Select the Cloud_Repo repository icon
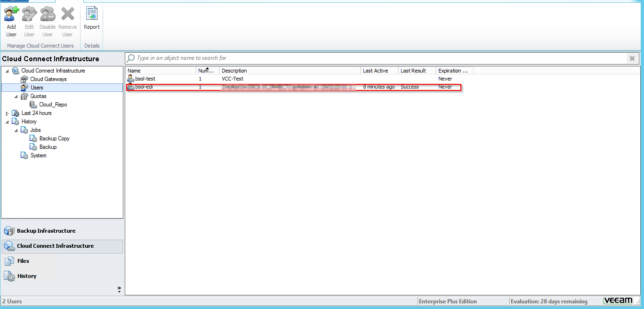Screen dimensions: 644x309 pyautogui.click(x=33, y=105)
